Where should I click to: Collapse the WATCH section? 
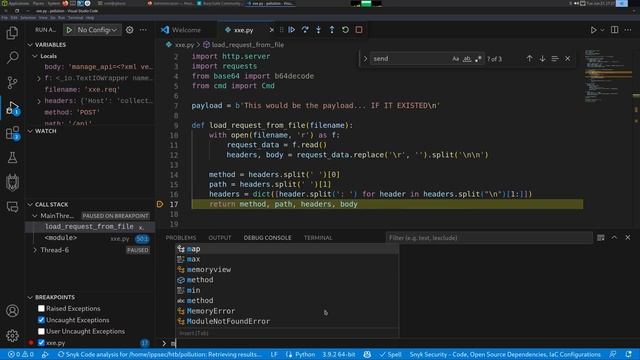point(45,131)
